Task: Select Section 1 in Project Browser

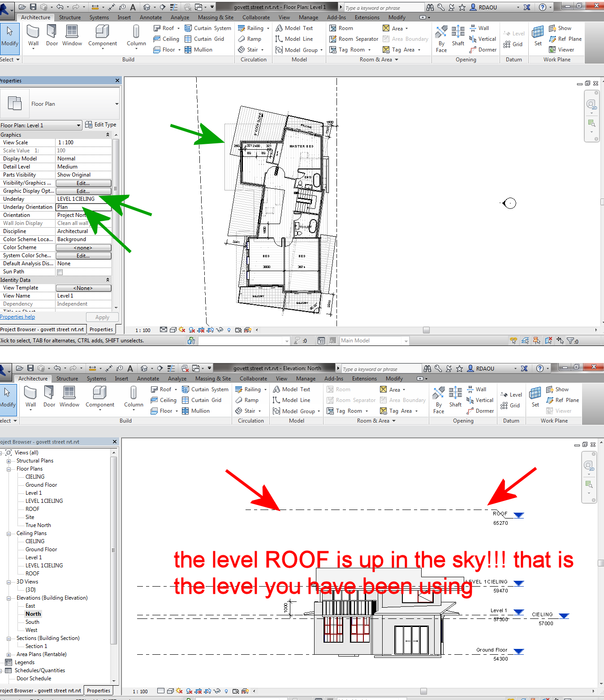Action: click(x=36, y=646)
